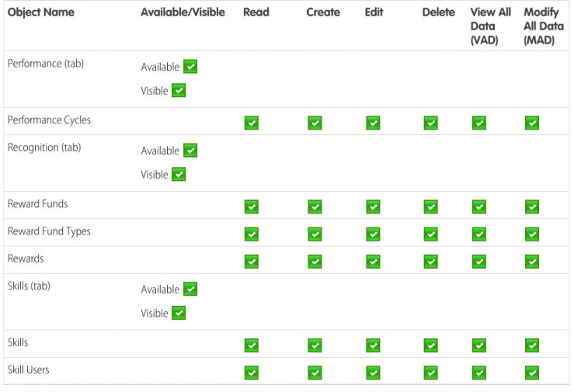The width and height of the screenshot is (574, 392).
Task: Toggle Read checkbox for Reward Fund Types
Action: pos(252,234)
